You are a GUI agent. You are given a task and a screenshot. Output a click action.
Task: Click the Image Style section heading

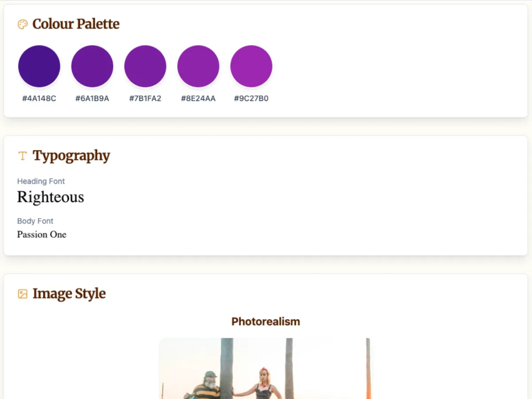coord(69,293)
